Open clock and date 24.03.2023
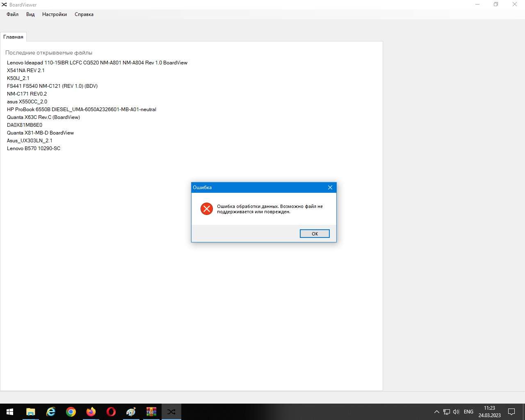 coord(489,412)
